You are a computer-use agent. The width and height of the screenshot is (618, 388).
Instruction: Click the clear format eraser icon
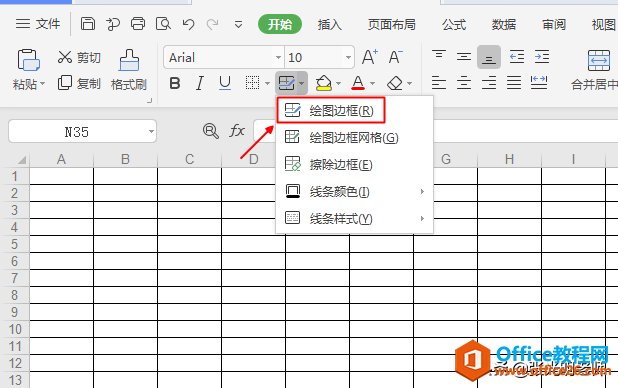click(395, 83)
